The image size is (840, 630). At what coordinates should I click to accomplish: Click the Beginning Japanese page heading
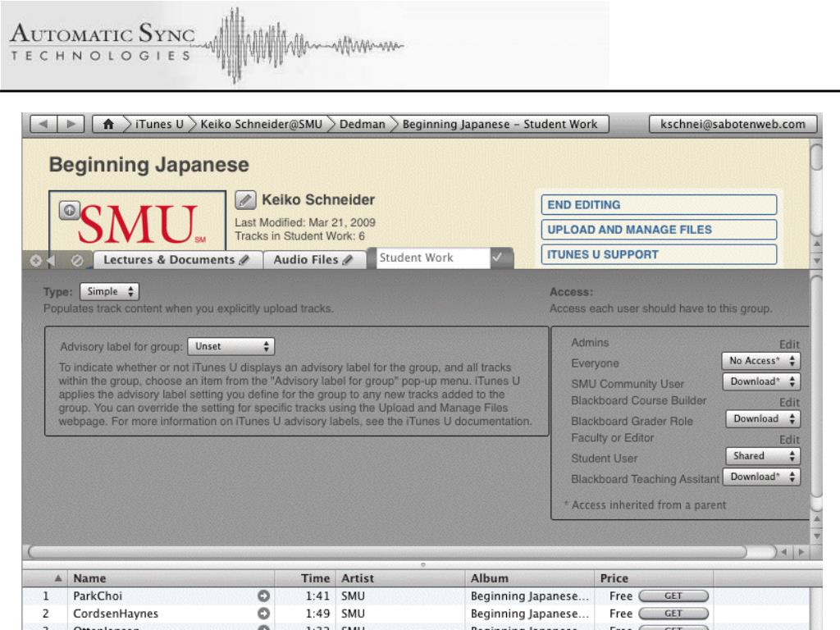point(149,165)
